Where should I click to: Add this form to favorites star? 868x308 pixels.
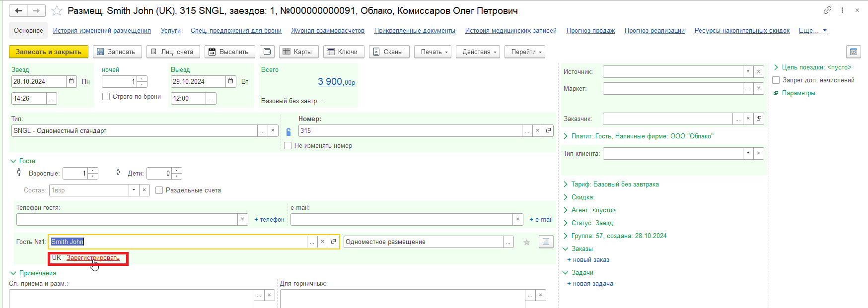(x=57, y=10)
